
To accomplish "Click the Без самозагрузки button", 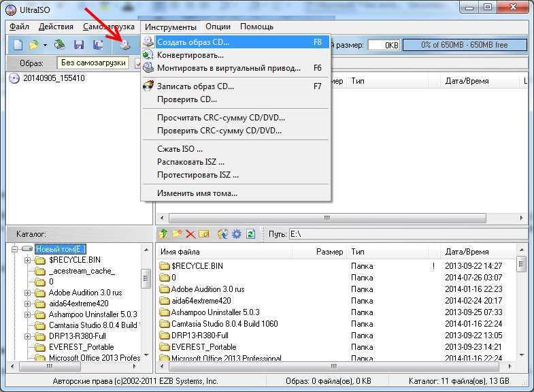I will point(93,63).
